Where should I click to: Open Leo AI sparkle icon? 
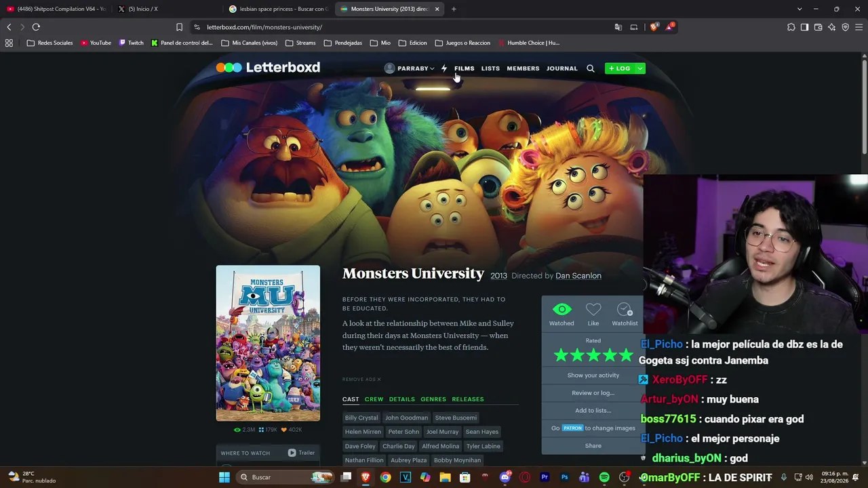831,27
